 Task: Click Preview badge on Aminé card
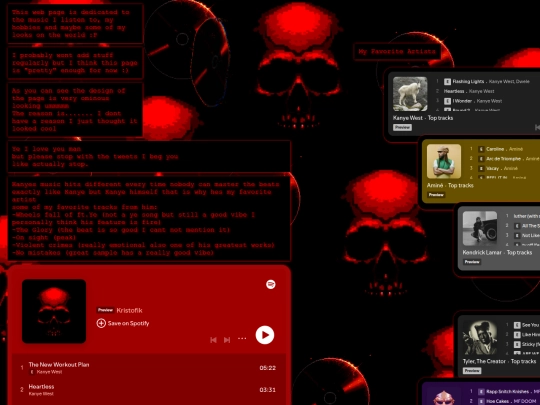click(436, 195)
